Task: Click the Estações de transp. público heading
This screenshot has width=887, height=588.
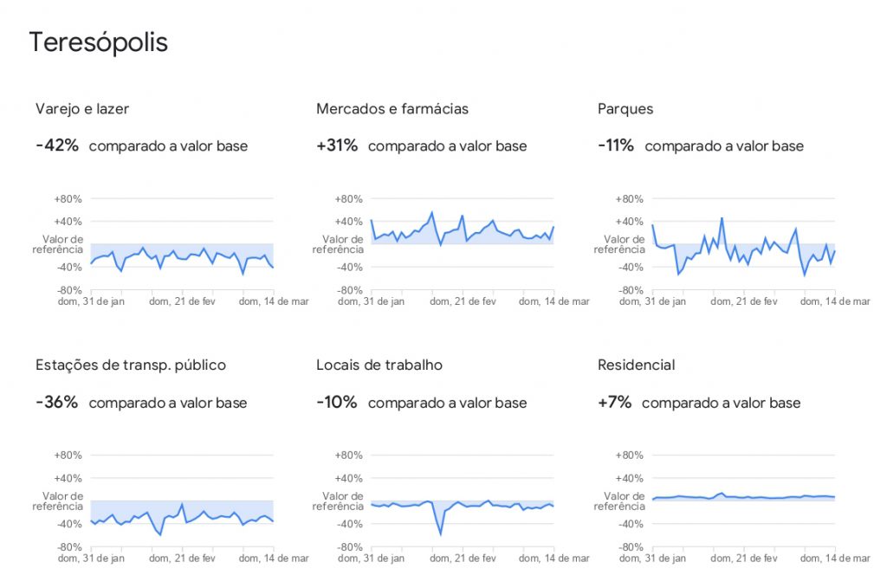Action: click(131, 365)
